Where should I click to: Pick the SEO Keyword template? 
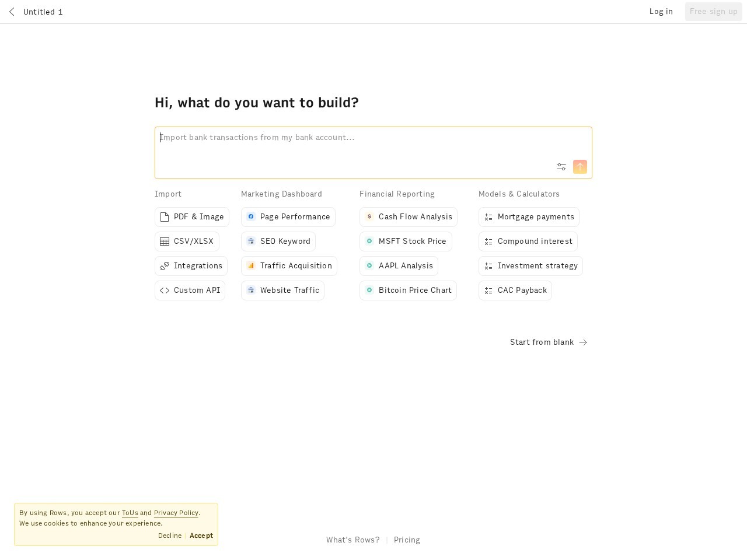pos(278,242)
